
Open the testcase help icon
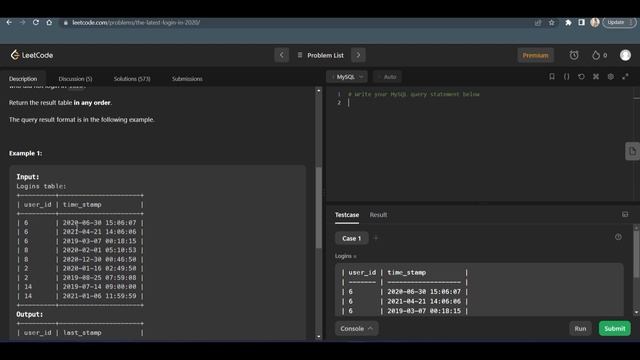tap(618, 237)
